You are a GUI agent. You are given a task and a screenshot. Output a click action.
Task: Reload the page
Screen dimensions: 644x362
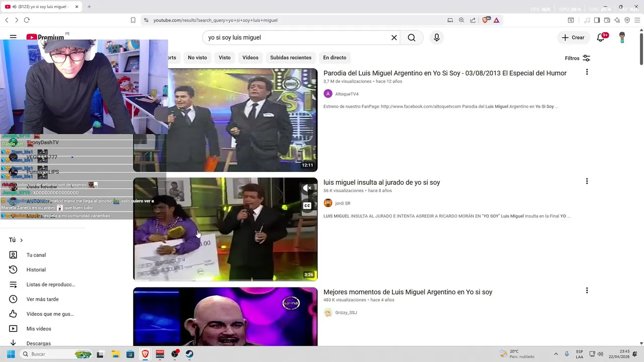tap(27, 20)
